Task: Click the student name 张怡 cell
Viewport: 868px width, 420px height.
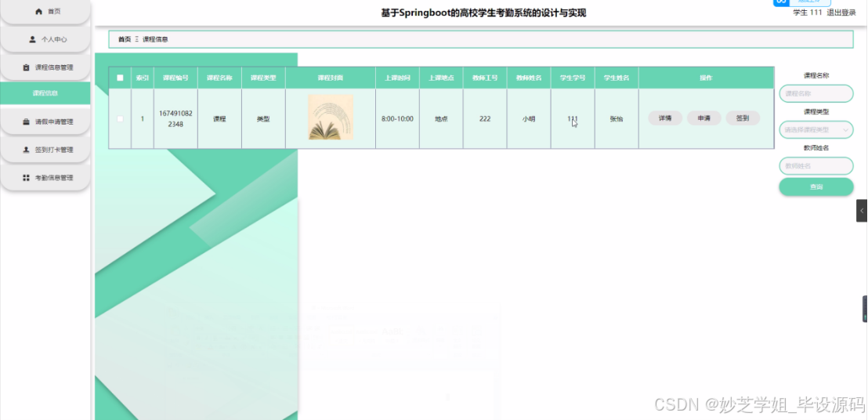Action: (x=616, y=118)
